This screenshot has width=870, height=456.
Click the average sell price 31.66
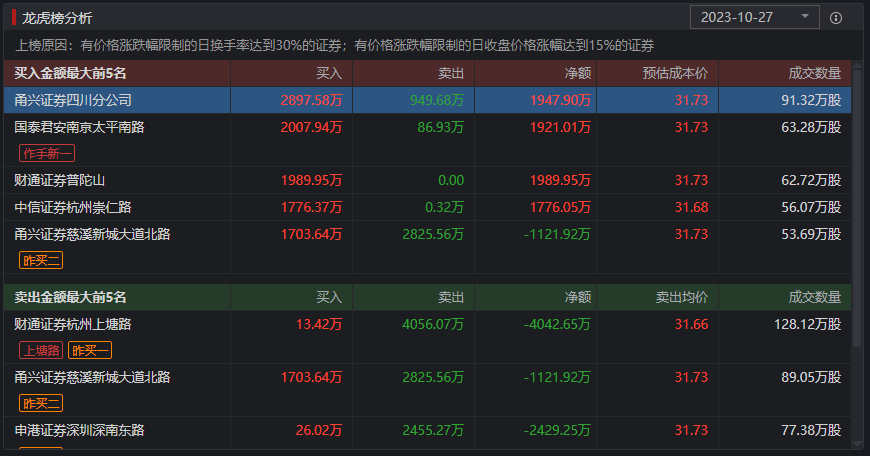click(x=691, y=324)
